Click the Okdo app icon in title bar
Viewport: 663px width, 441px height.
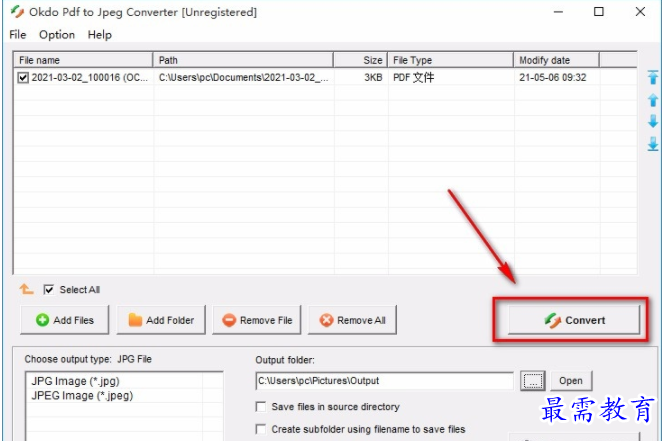coord(17,12)
